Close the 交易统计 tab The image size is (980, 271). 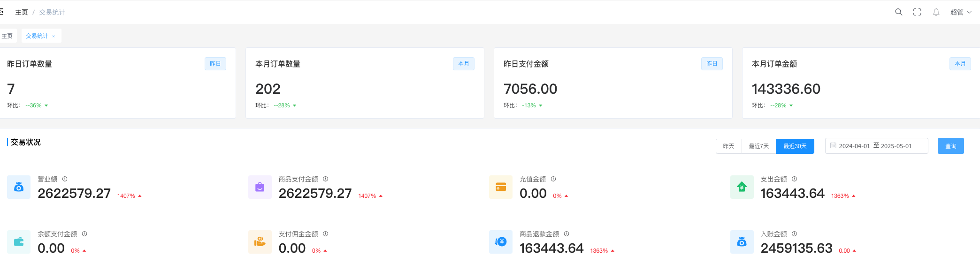click(54, 35)
